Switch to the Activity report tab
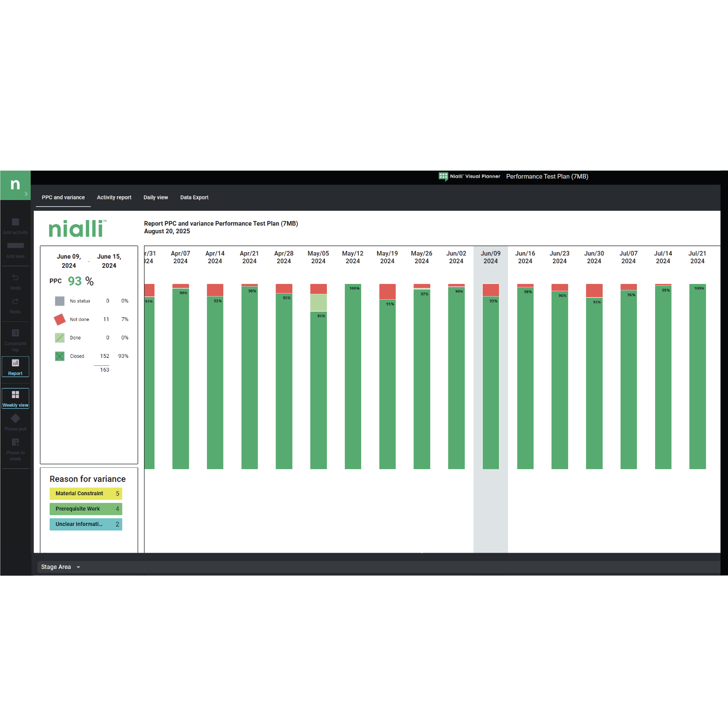This screenshot has width=728, height=728. coord(114,197)
